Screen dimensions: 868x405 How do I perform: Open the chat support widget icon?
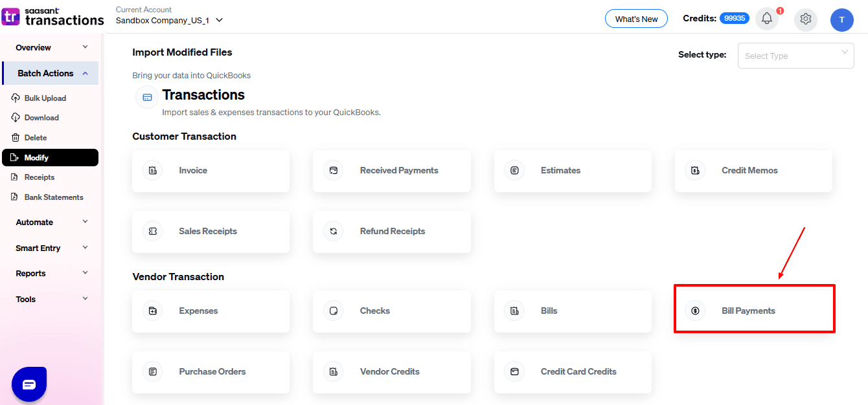(x=29, y=384)
